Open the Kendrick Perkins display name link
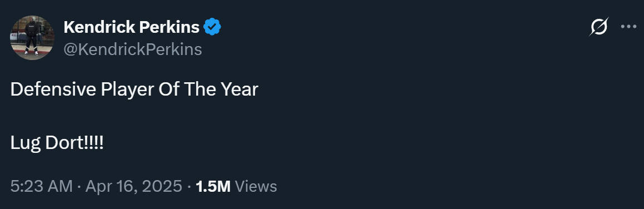Image resolution: width=644 pixels, height=209 pixels. coord(132,27)
